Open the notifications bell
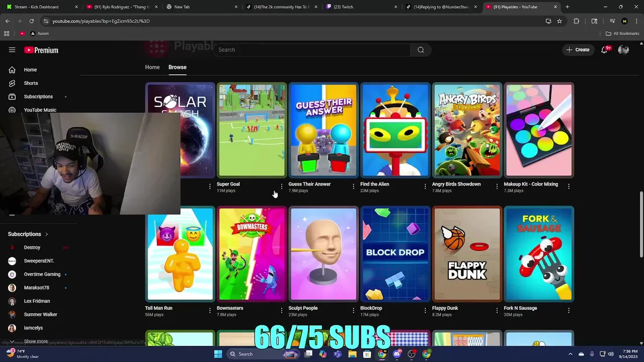 tap(604, 50)
